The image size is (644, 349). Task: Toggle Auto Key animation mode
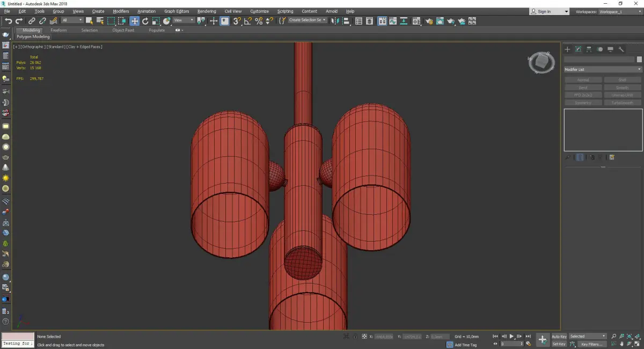tap(559, 337)
